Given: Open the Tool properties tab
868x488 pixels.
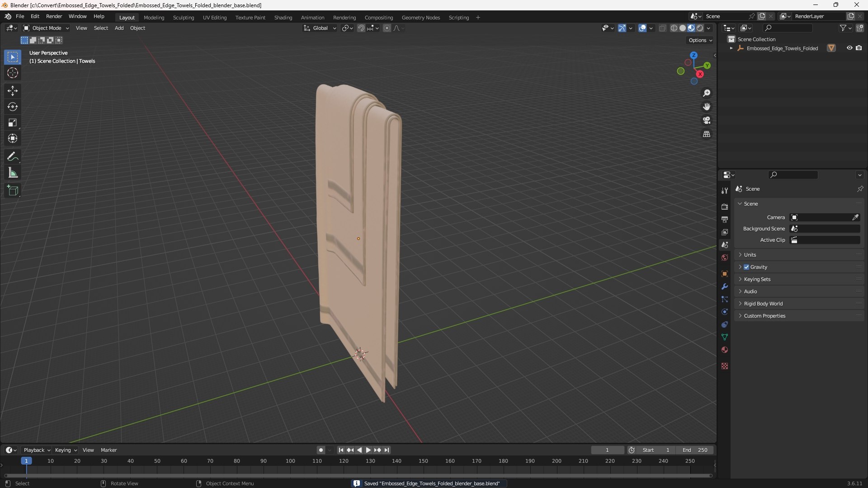Looking at the screenshot, I should 725,191.
